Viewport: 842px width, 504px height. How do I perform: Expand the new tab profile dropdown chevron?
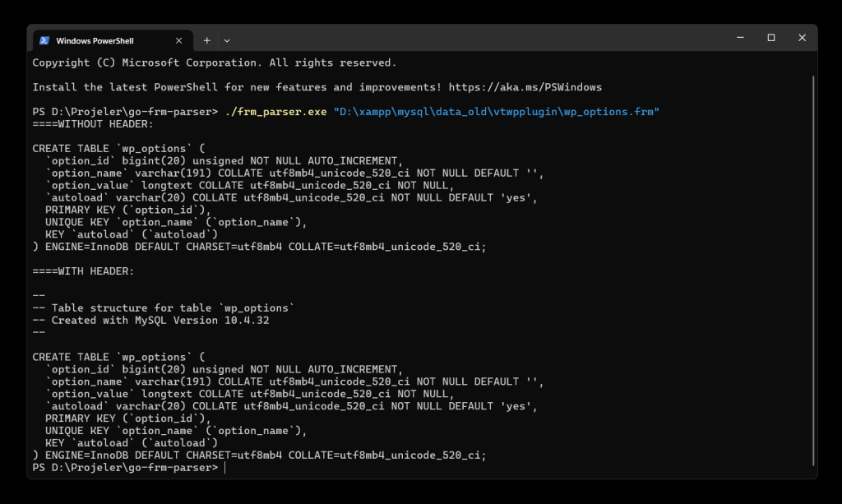[228, 40]
